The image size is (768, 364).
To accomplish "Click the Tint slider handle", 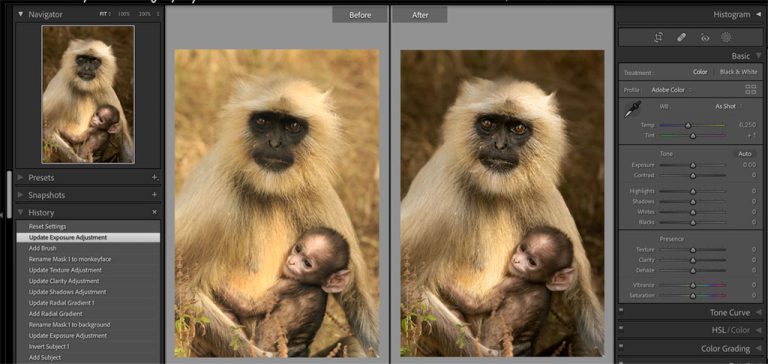I will 693,136.
